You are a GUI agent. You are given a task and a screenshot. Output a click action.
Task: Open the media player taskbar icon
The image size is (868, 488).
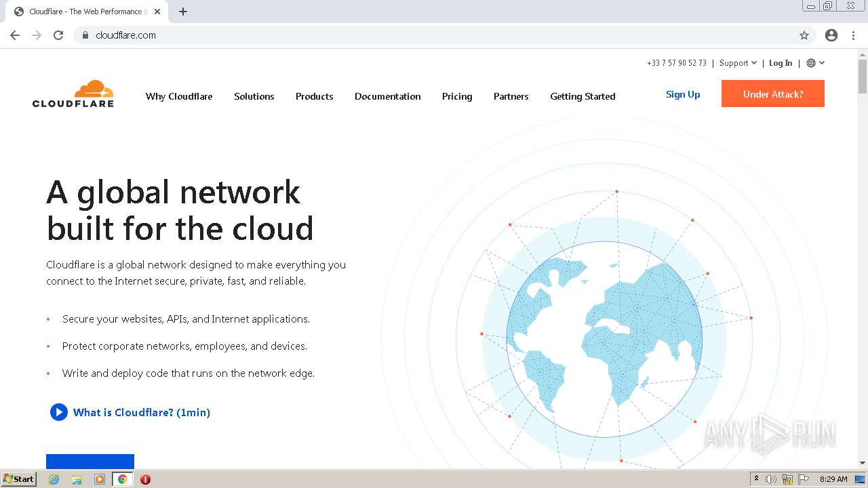click(x=100, y=479)
